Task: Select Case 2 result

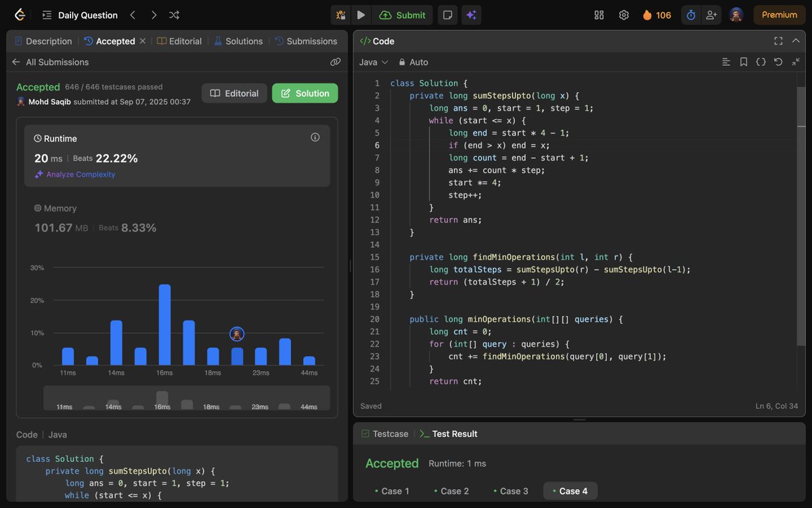Action: coord(451,491)
